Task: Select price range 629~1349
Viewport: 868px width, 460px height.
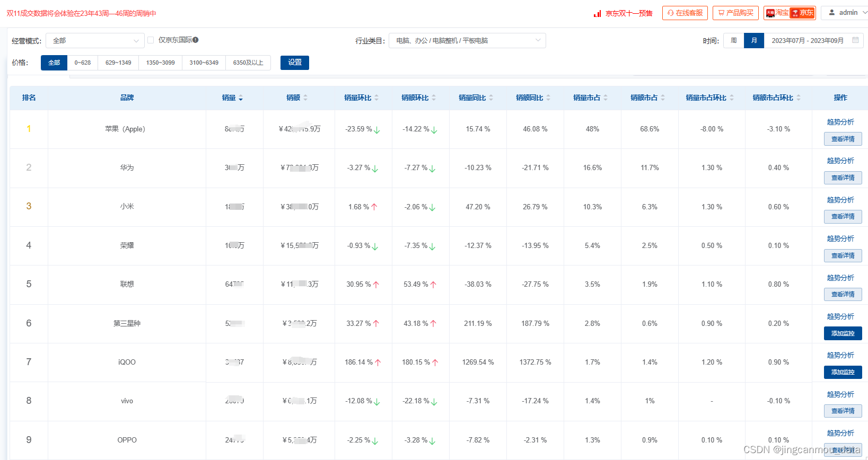Action: tap(118, 63)
